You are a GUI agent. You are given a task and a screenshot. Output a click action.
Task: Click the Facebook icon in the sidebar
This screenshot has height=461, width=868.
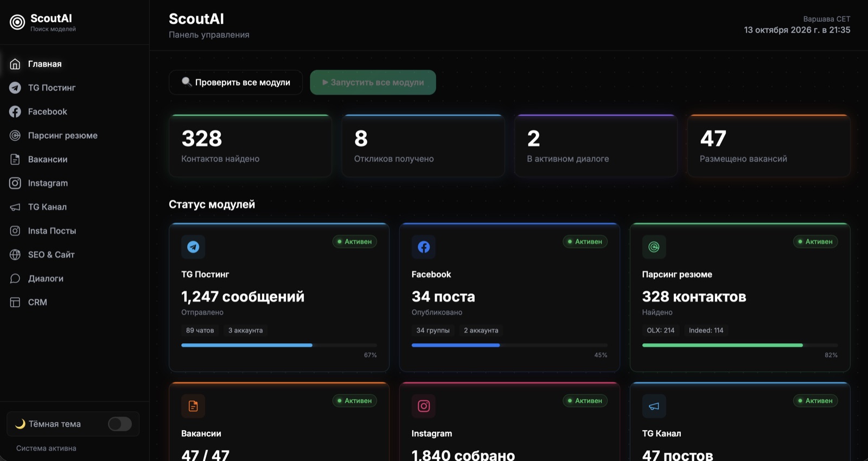click(15, 112)
